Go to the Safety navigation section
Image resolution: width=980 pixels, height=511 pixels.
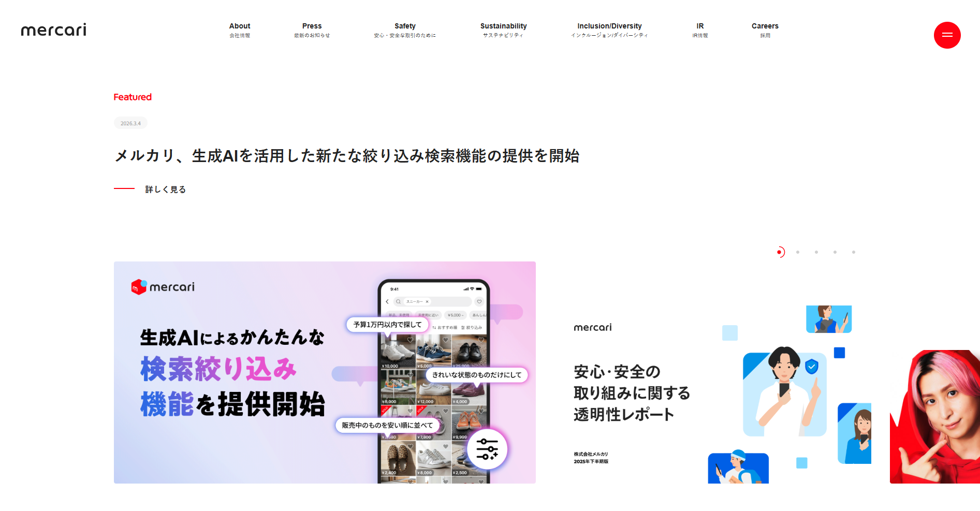coord(405,30)
